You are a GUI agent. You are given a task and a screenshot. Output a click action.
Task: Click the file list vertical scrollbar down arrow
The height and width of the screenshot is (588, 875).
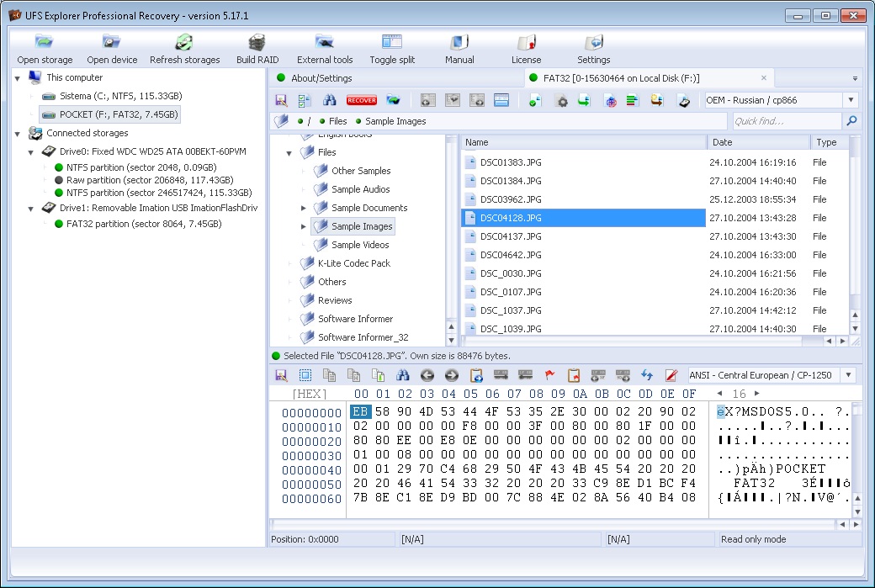click(855, 329)
